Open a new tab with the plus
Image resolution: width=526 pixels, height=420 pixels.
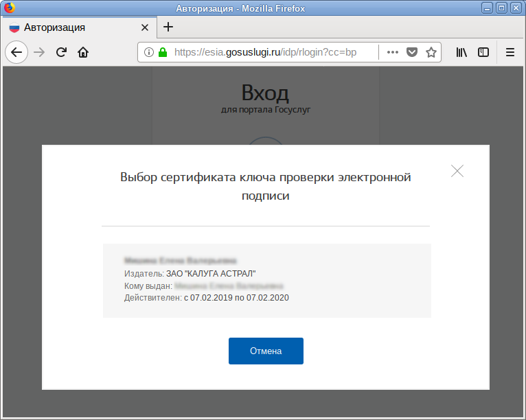[168, 27]
